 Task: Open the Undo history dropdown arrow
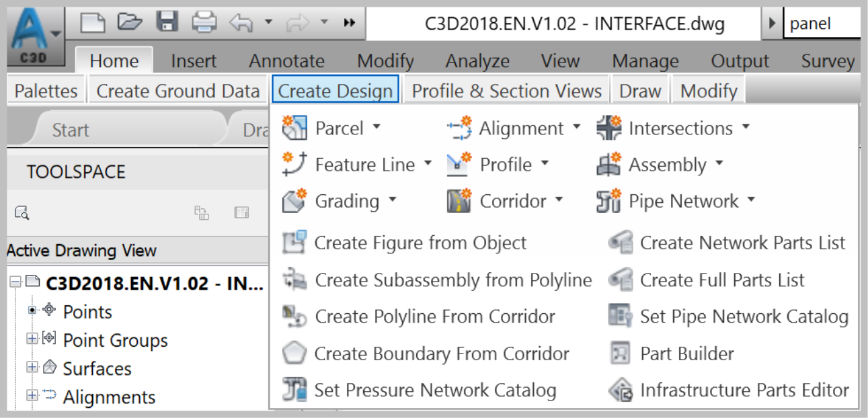pyautogui.click(x=269, y=22)
